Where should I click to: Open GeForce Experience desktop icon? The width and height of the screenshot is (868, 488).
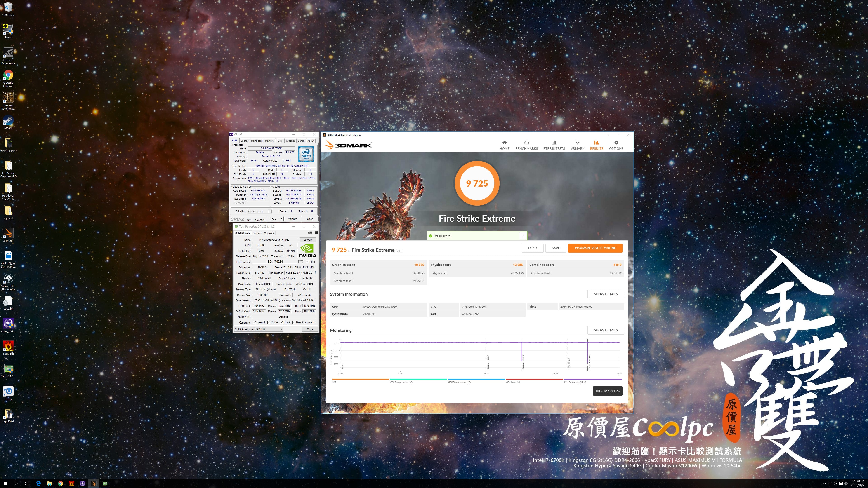click(8, 56)
